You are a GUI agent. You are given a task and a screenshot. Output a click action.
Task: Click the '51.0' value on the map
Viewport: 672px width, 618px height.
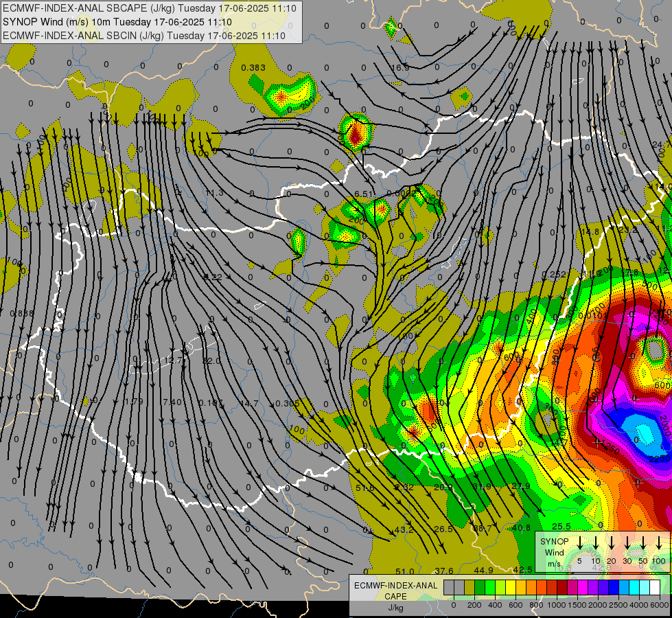click(x=404, y=571)
